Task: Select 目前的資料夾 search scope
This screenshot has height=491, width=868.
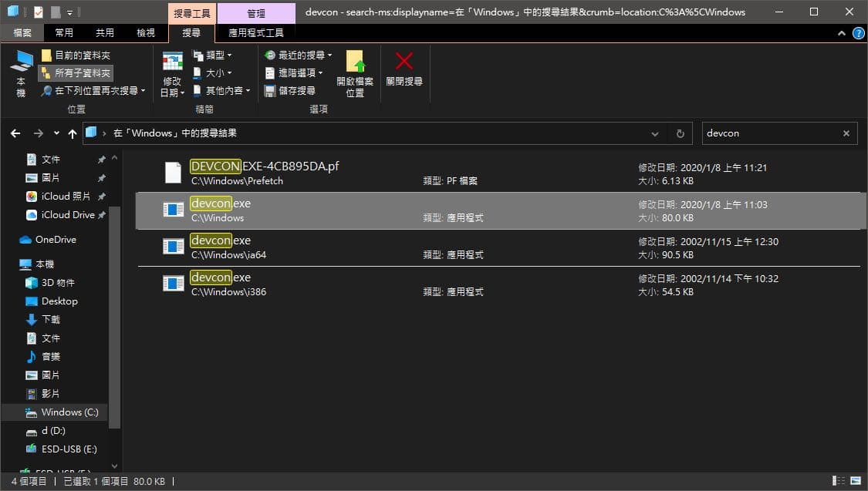Action: (x=76, y=55)
